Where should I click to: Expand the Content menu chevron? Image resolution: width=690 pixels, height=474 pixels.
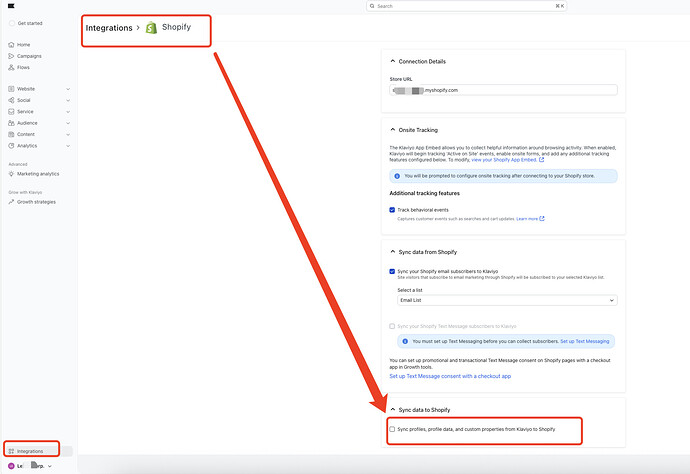(x=68, y=134)
